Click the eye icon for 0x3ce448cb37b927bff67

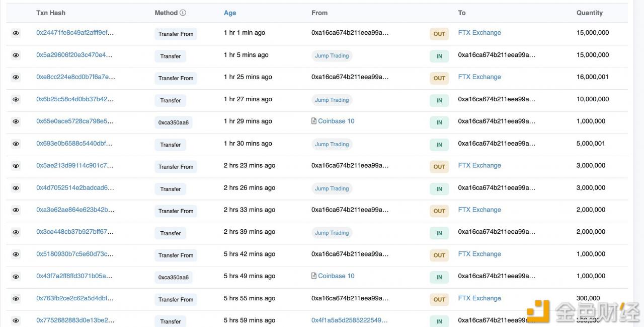coord(16,233)
